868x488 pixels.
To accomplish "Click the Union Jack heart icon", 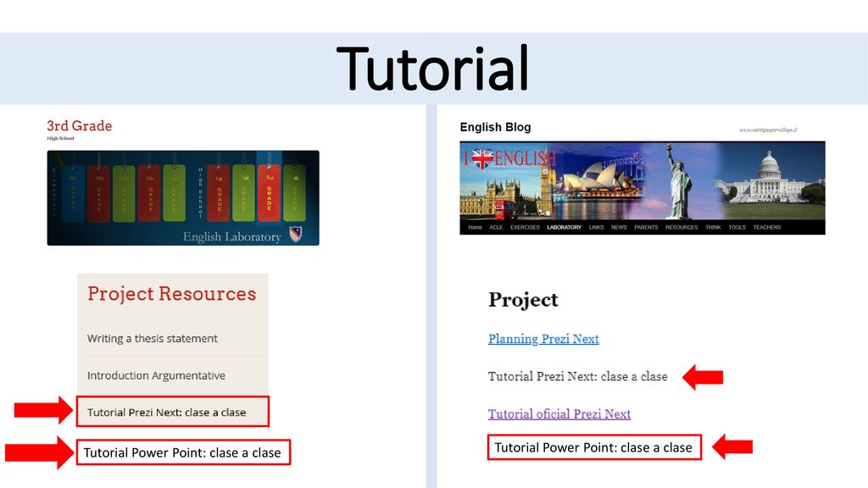I will pos(482,158).
